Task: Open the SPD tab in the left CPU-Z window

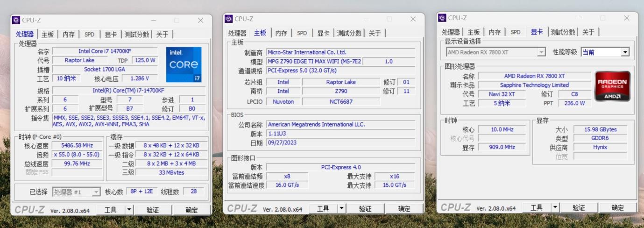Action: pos(89,34)
